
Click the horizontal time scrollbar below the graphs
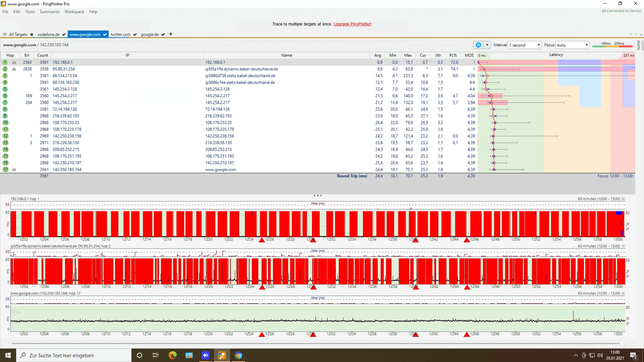(x=318, y=343)
